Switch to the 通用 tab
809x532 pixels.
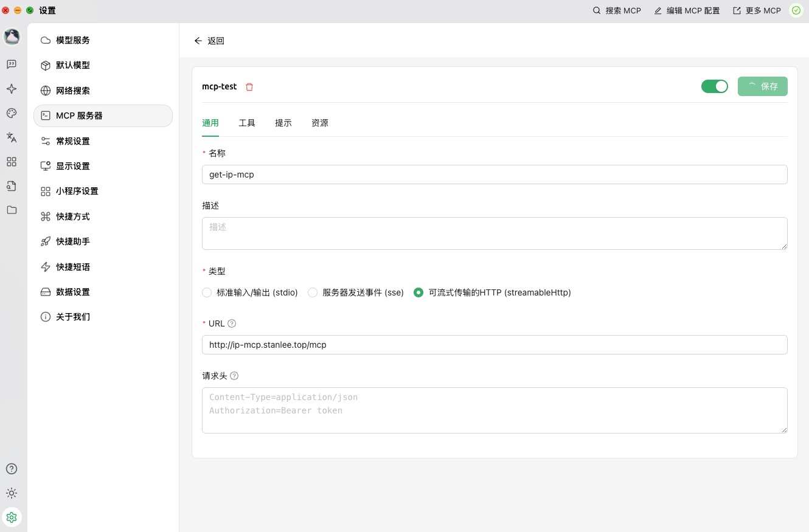(x=210, y=123)
